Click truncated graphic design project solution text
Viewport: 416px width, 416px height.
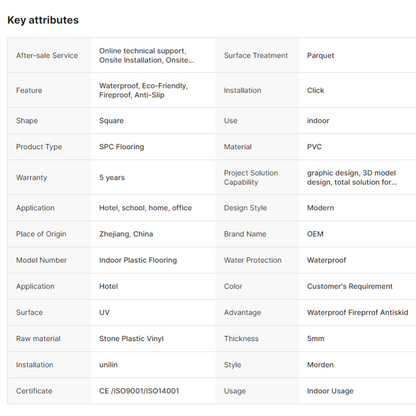pyautogui.click(x=352, y=177)
